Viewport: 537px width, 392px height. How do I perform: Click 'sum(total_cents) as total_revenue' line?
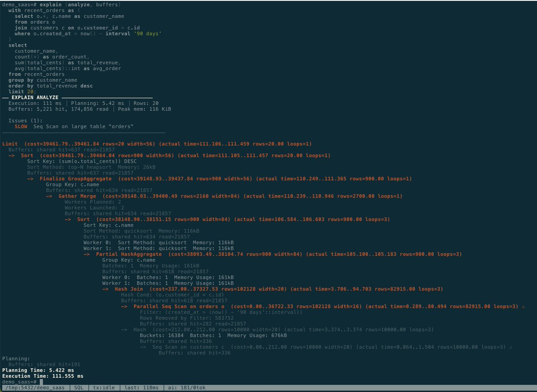(68, 63)
